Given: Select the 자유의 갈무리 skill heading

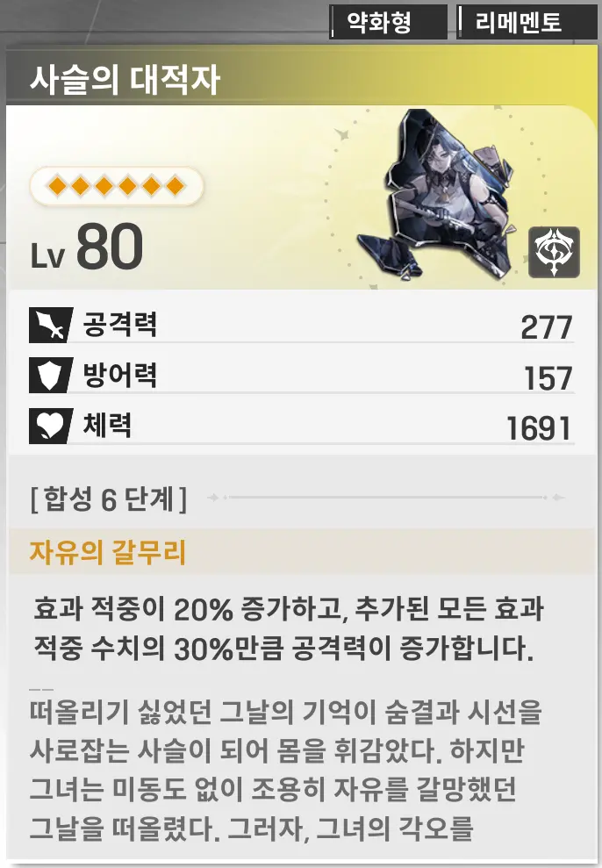Looking at the screenshot, I should click(x=108, y=552).
